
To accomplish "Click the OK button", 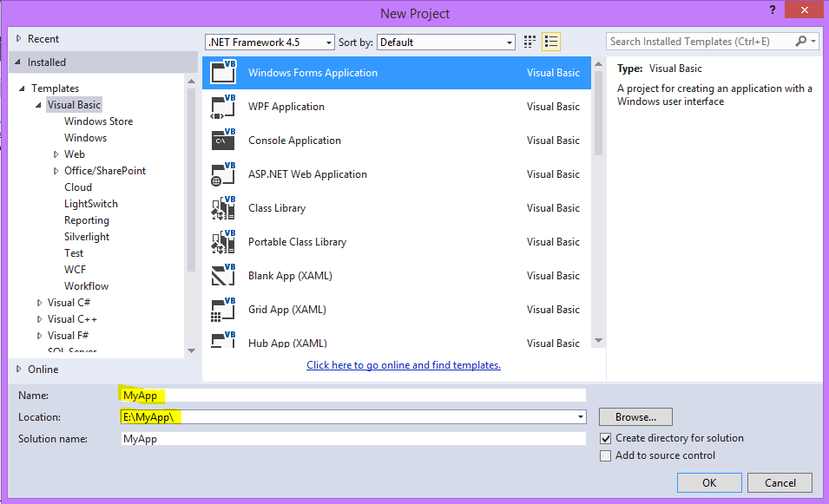I will [709, 482].
